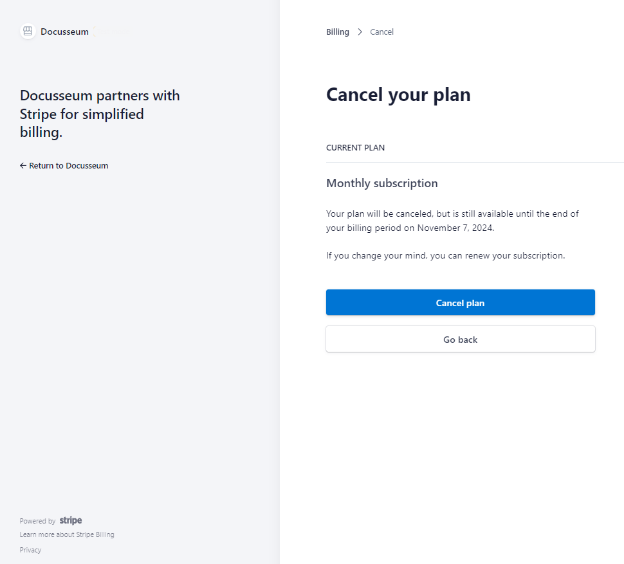
Task: Click the November 7, 2024 billing notice
Action: [x=452, y=221]
